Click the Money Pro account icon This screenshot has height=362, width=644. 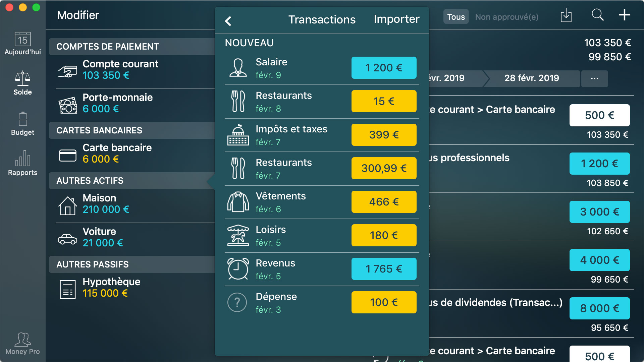(x=22, y=342)
